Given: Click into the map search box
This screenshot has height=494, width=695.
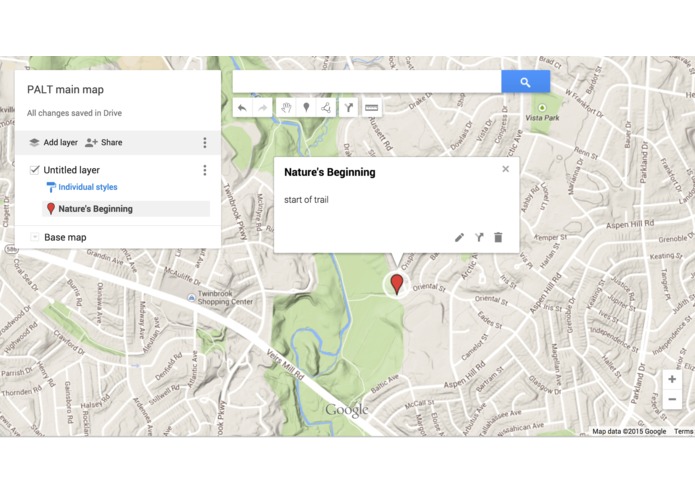Looking at the screenshot, I should (x=367, y=82).
